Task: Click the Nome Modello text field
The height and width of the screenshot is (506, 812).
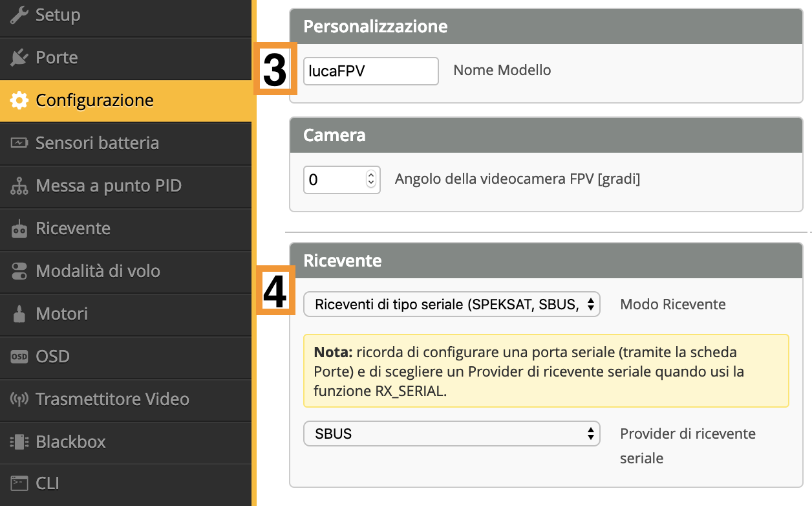Action: pyautogui.click(x=370, y=71)
